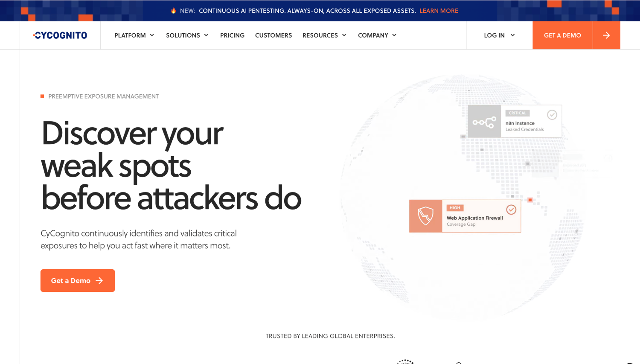The image size is (640, 364).
Task: Select the Web Application Firewall title
Action: 475,218
